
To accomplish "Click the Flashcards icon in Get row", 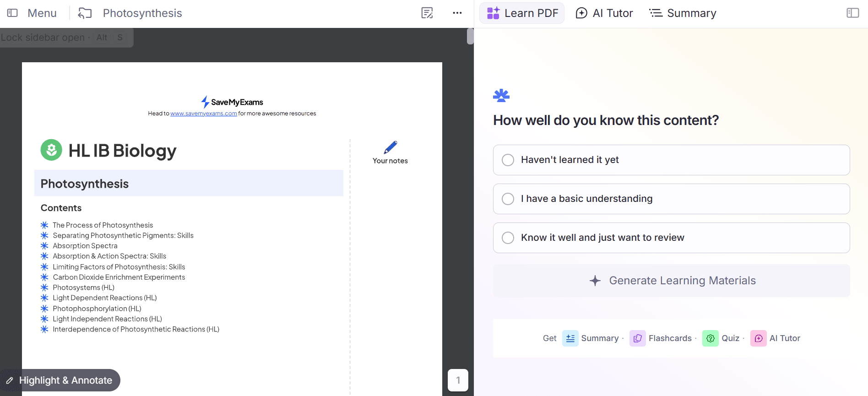I will point(637,338).
